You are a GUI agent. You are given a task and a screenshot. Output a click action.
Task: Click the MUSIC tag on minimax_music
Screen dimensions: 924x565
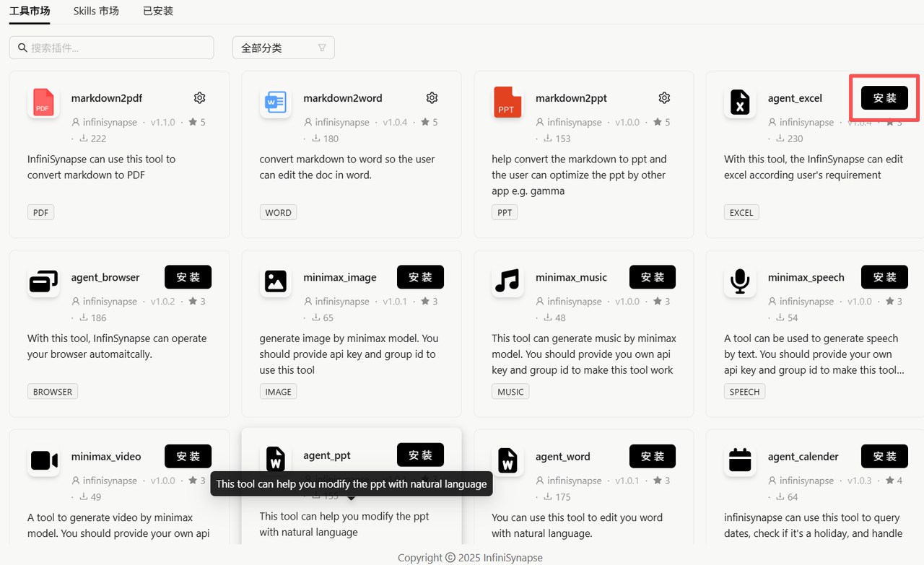[510, 392]
